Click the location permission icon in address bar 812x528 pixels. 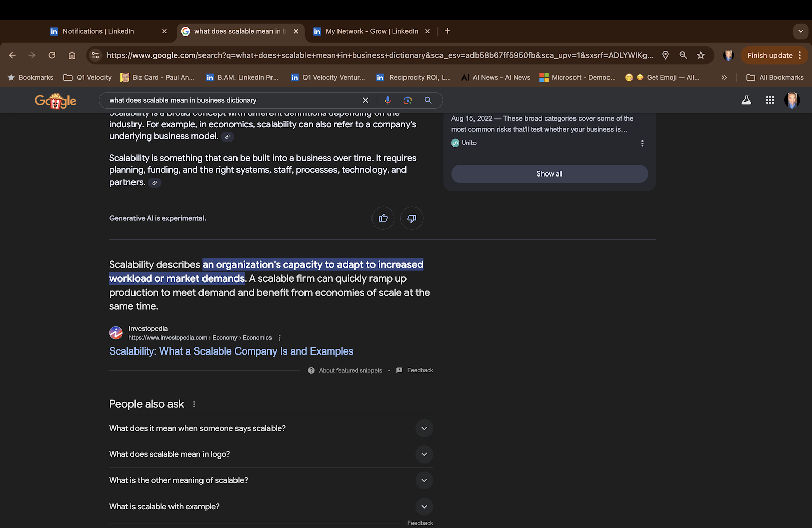665,55
